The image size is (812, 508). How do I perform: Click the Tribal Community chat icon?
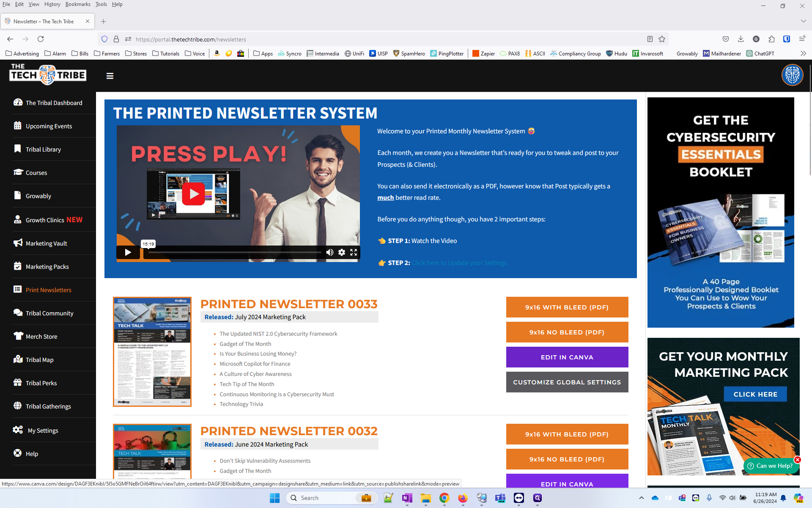[x=18, y=312]
